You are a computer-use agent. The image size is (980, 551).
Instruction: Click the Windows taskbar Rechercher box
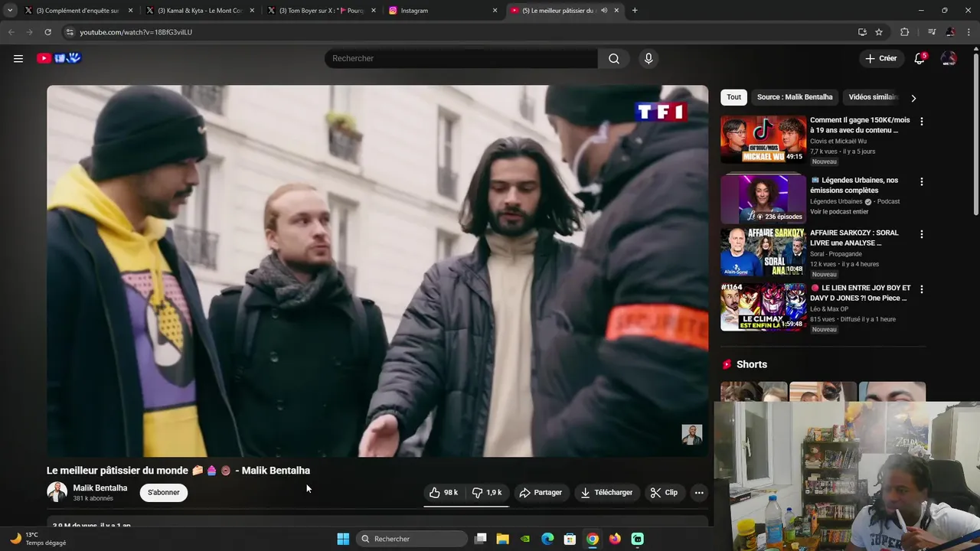pos(413,539)
